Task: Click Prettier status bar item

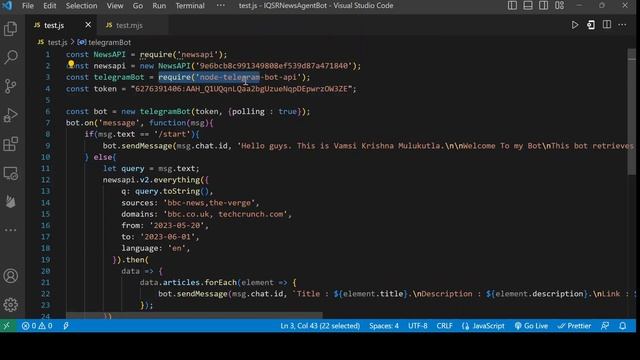Action: coord(574,326)
